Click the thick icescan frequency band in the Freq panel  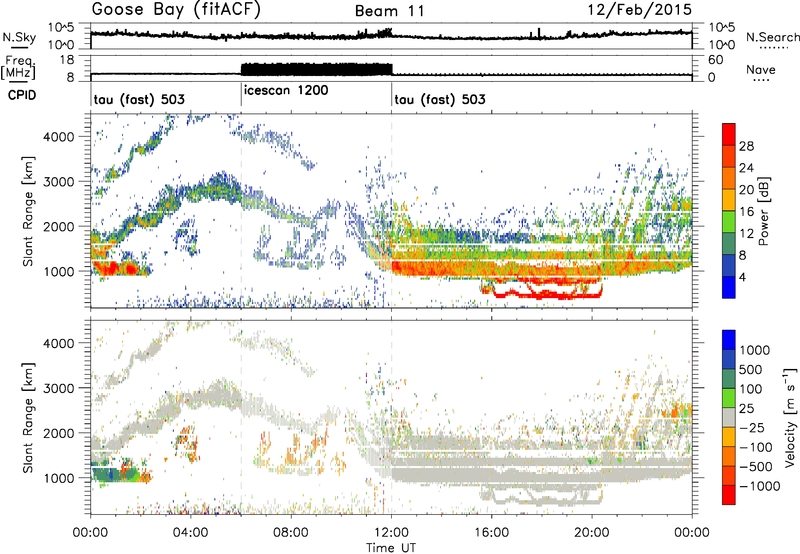click(x=316, y=69)
